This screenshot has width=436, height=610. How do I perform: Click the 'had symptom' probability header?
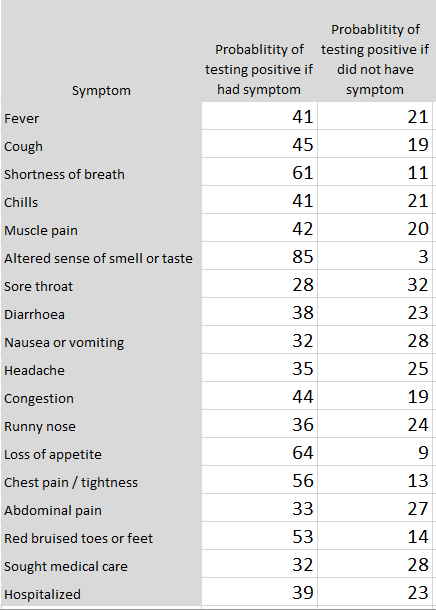[259, 51]
